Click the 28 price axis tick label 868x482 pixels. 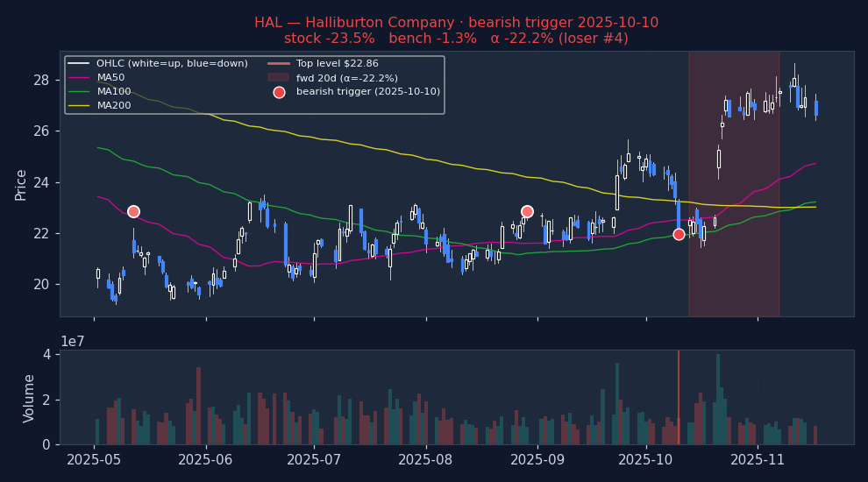41,81
